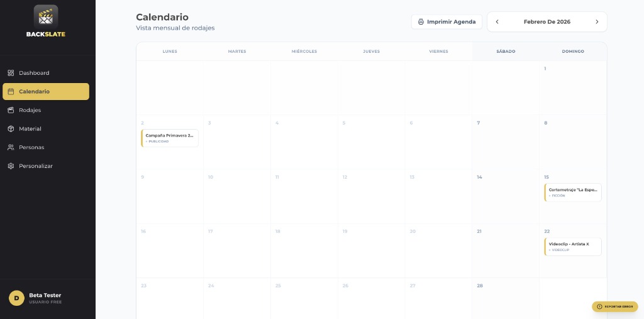Open the Videoclip - Artista X event
Viewport: 644px width, 319px height.
[573, 247]
